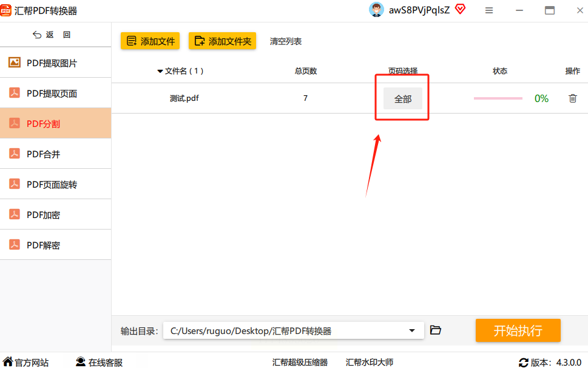Click the total pages value 7
The height and width of the screenshot is (368, 588).
[x=306, y=98]
